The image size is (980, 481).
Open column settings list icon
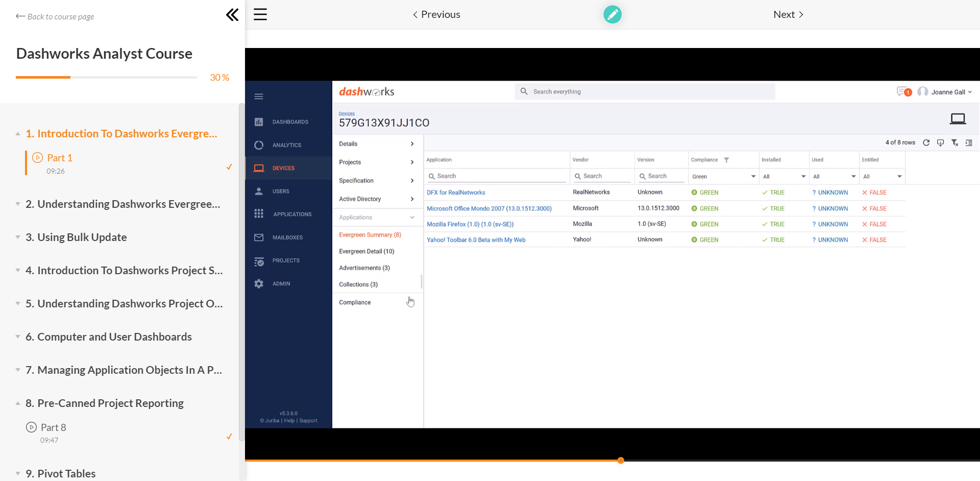click(969, 143)
